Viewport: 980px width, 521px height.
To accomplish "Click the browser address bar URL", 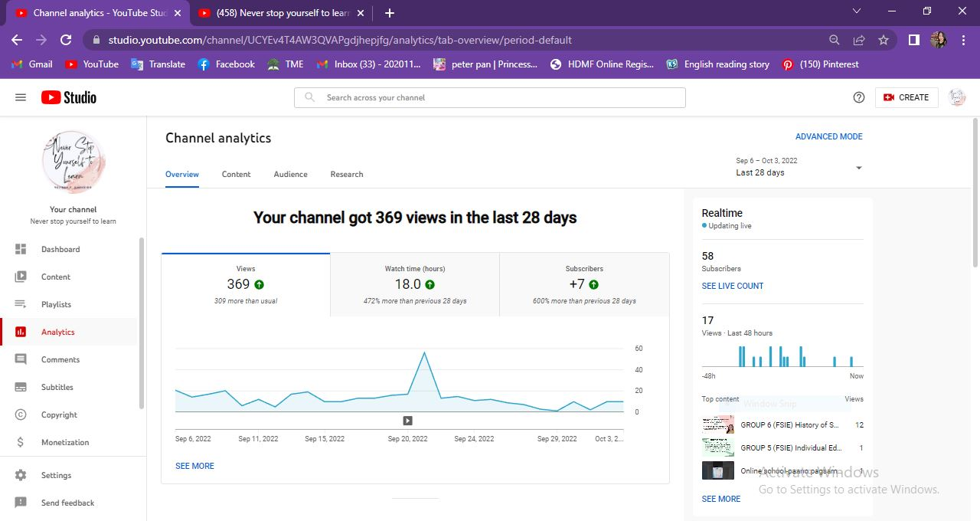I will click(340, 40).
